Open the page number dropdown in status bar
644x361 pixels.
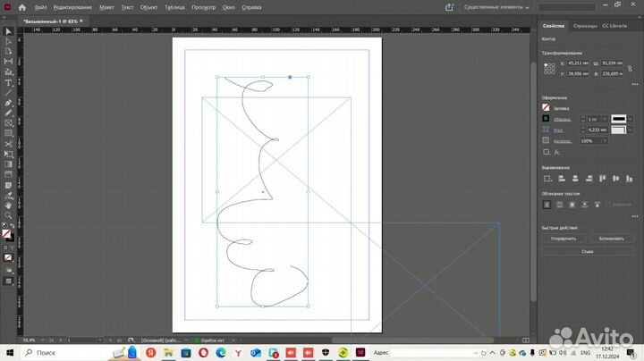pyautogui.click(x=100, y=340)
